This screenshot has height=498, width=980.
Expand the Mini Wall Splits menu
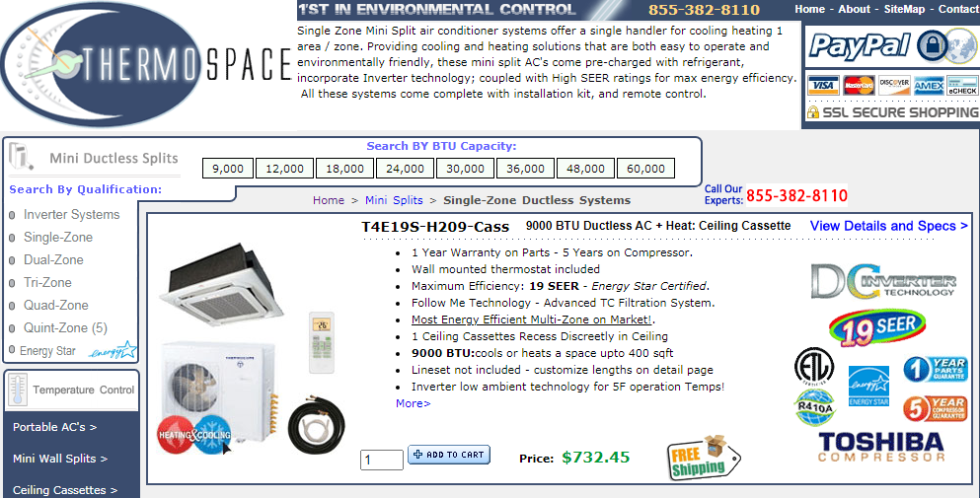(x=60, y=459)
